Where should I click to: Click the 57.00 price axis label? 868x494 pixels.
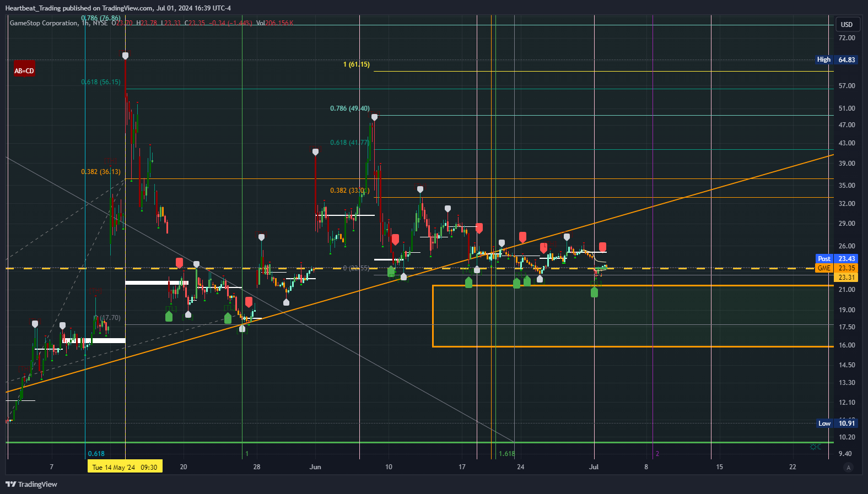[847, 86]
